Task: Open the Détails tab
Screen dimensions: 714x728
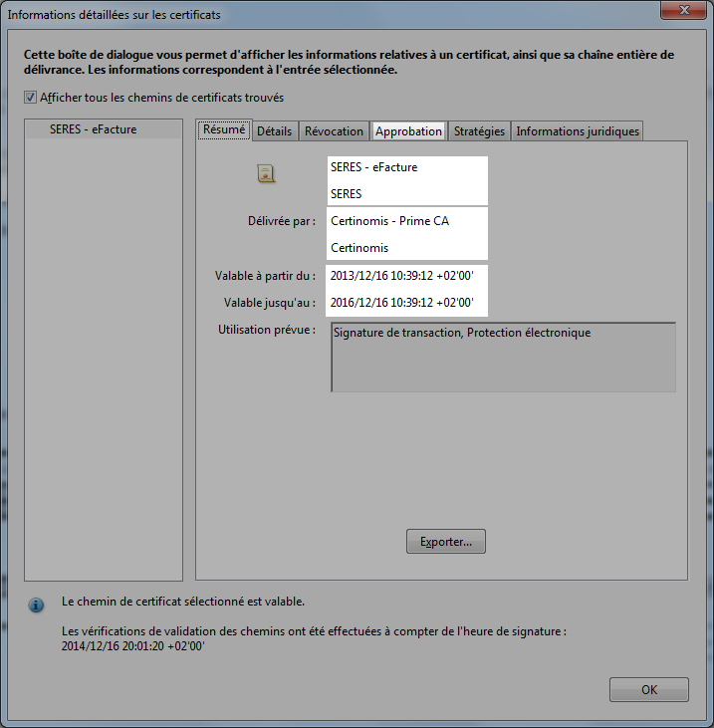Action: coord(275,131)
